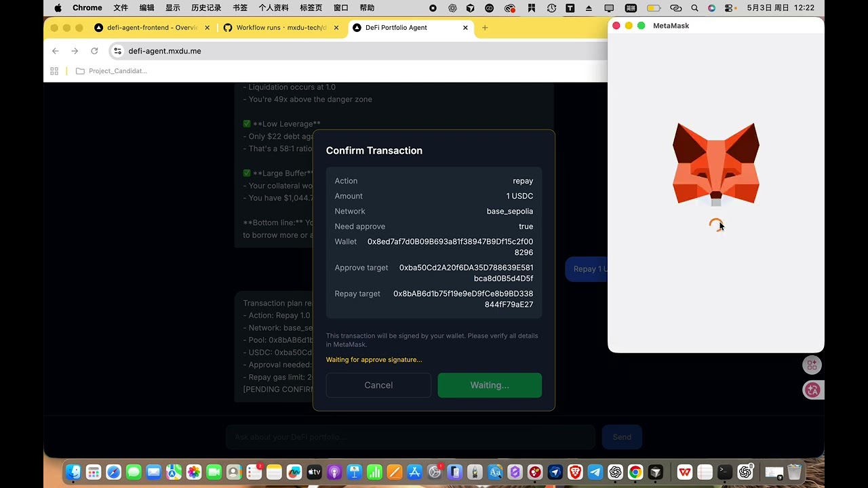
Task: Click the Spotlight search icon in menu bar
Action: [694, 8]
